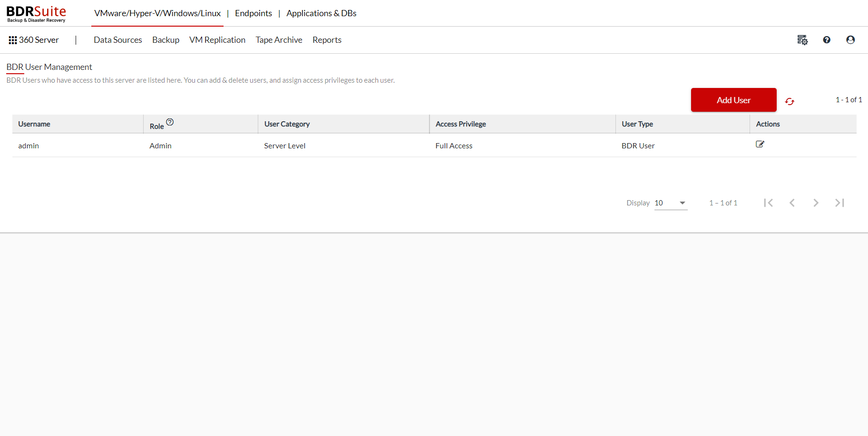
Task: Go to previous page arrow
Action: pos(792,203)
